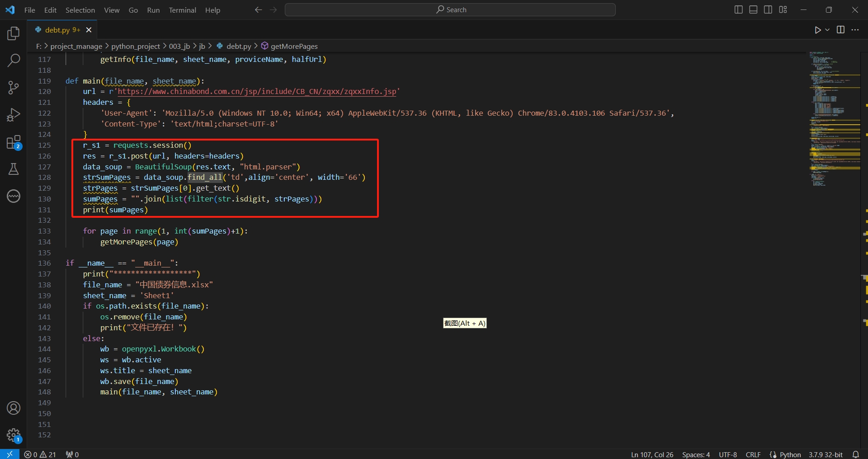Toggle the secondary side bar
This screenshot has height=459, width=868.
click(x=768, y=9)
